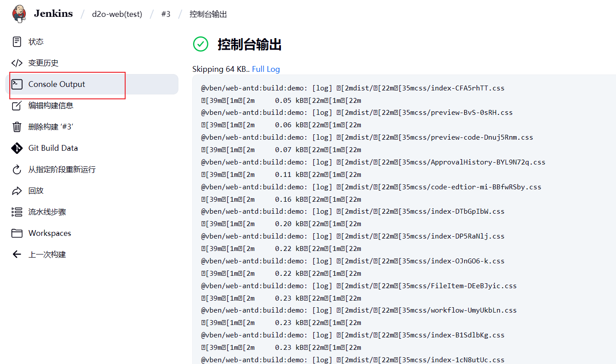Click the replay share arrow icon
Screen dimensions: 616x364
pos(17,191)
